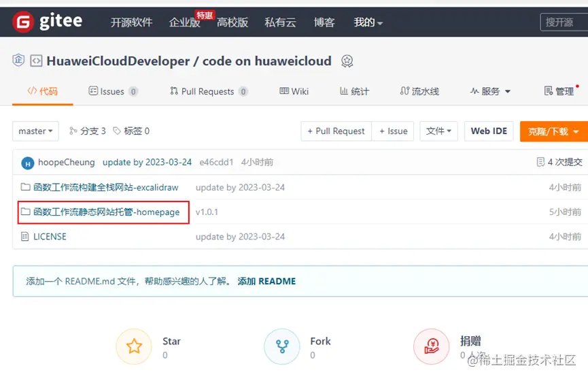Click the code repository icon before HuaweiCloudDeveloper
The width and height of the screenshot is (588, 379).
point(36,61)
